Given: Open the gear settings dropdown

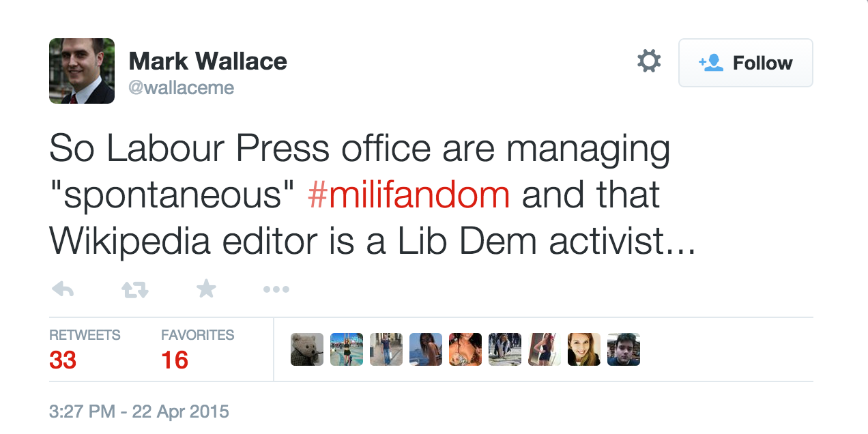Looking at the screenshot, I should [x=648, y=62].
